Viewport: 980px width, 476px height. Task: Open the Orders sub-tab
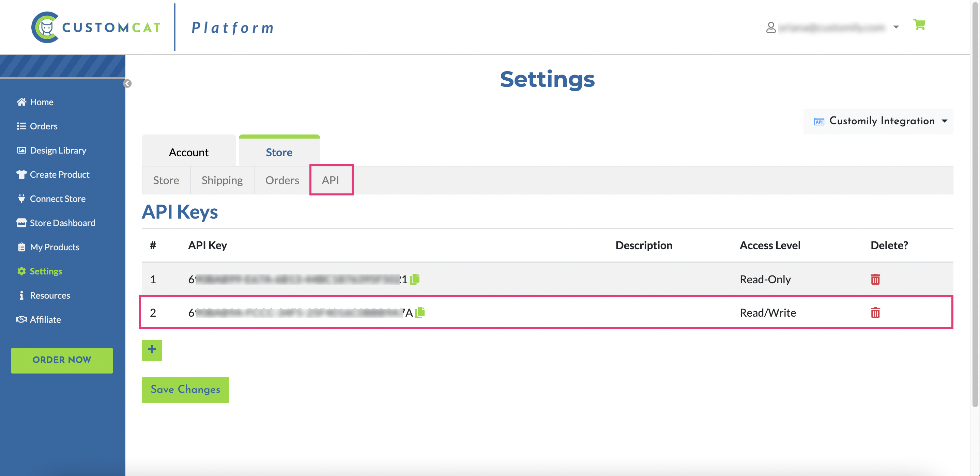pyautogui.click(x=282, y=180)
